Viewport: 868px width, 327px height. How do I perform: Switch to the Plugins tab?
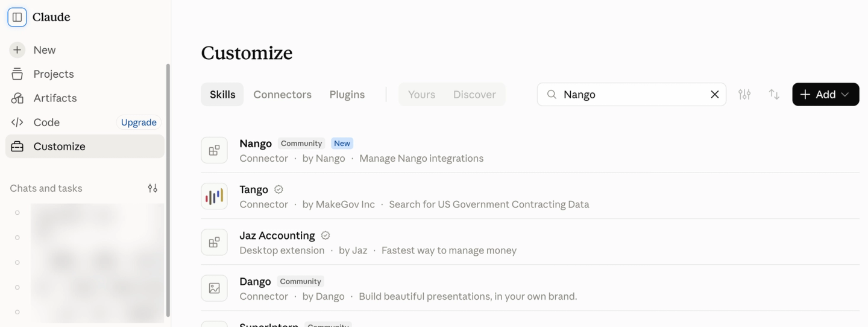347,94
